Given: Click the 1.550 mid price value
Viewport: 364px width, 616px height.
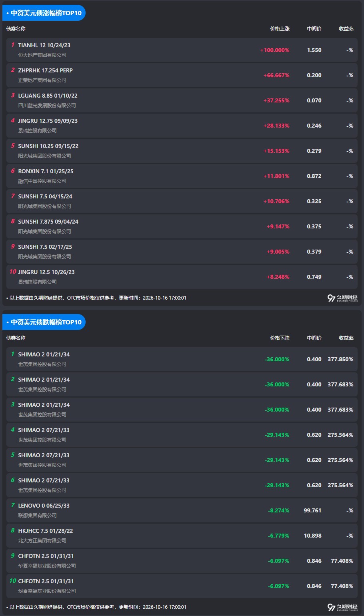Looking at the screenshot, I should point(314,50).
